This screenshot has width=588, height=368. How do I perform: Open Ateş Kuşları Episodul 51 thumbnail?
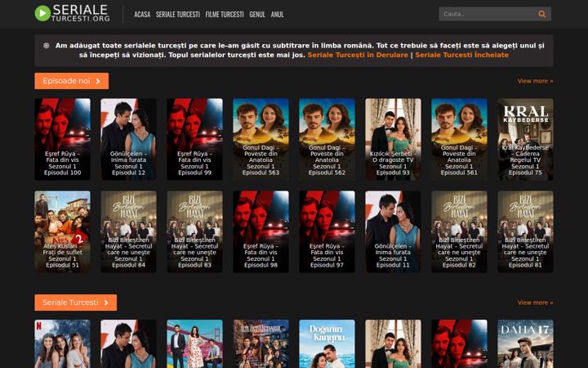coord(62,231)
